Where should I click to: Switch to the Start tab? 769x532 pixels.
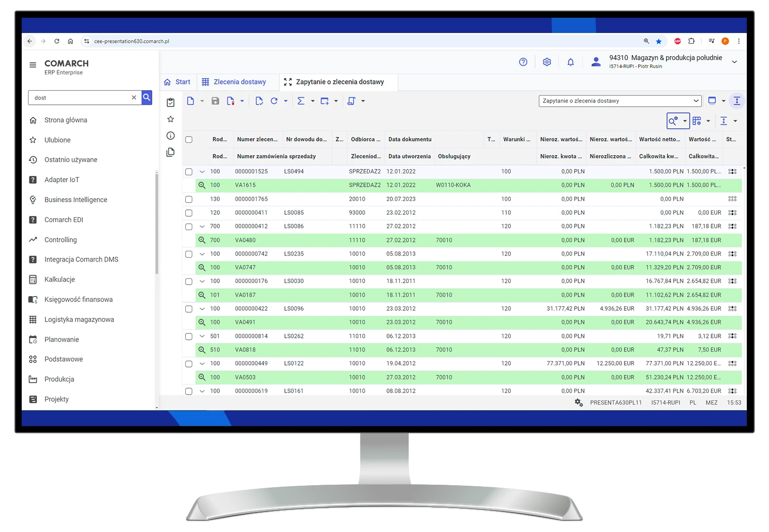coord(177,82)
